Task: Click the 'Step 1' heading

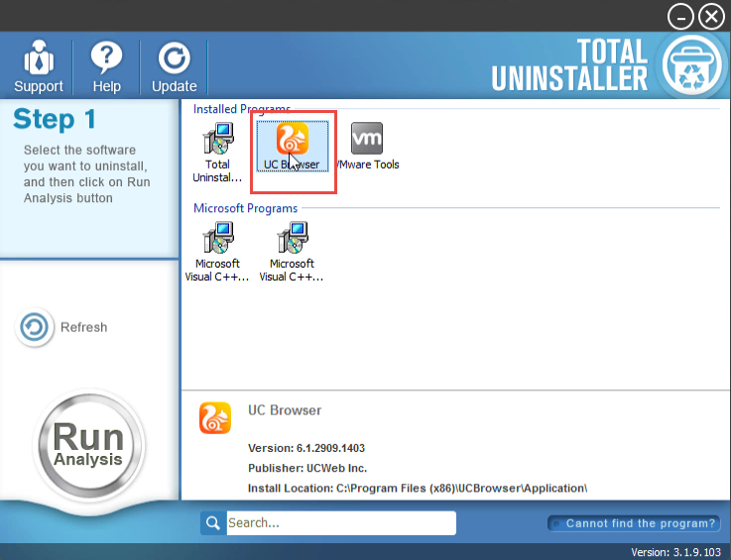Action: 55,119
